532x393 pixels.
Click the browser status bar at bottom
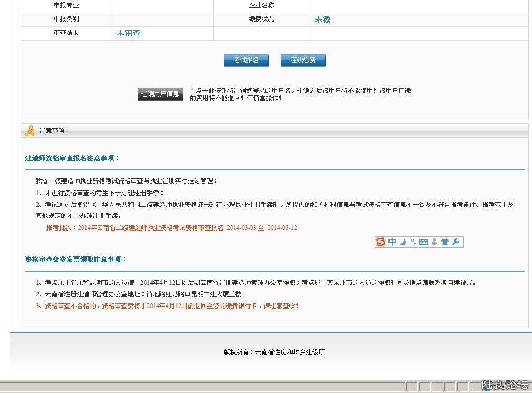(201, 387)
